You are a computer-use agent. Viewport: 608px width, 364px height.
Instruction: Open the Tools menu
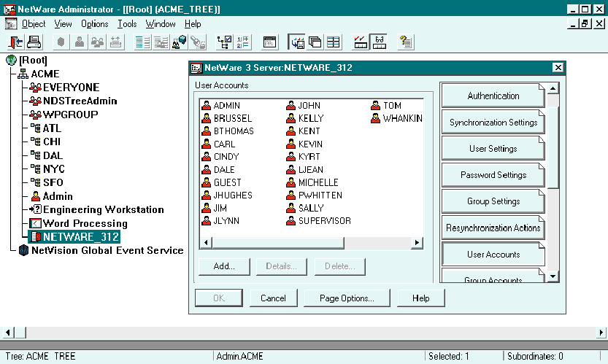pyautogui.click(x=127, y=24)
